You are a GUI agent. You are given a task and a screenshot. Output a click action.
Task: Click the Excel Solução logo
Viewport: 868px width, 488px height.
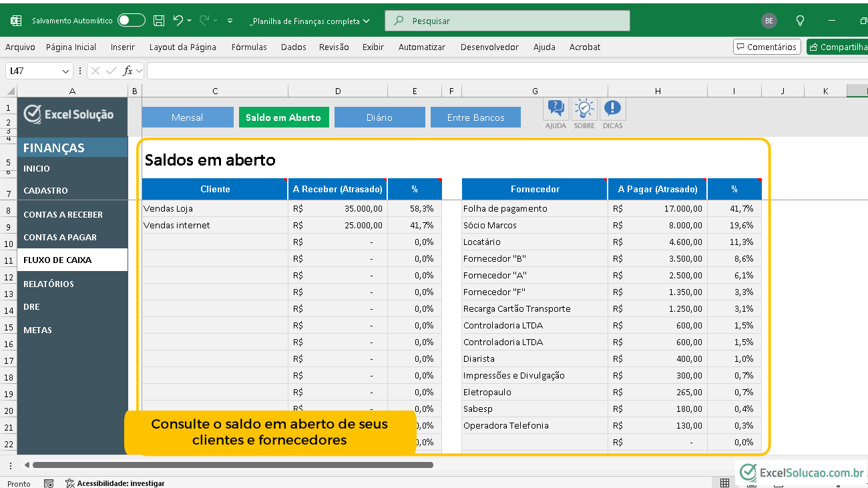[69, 114]
